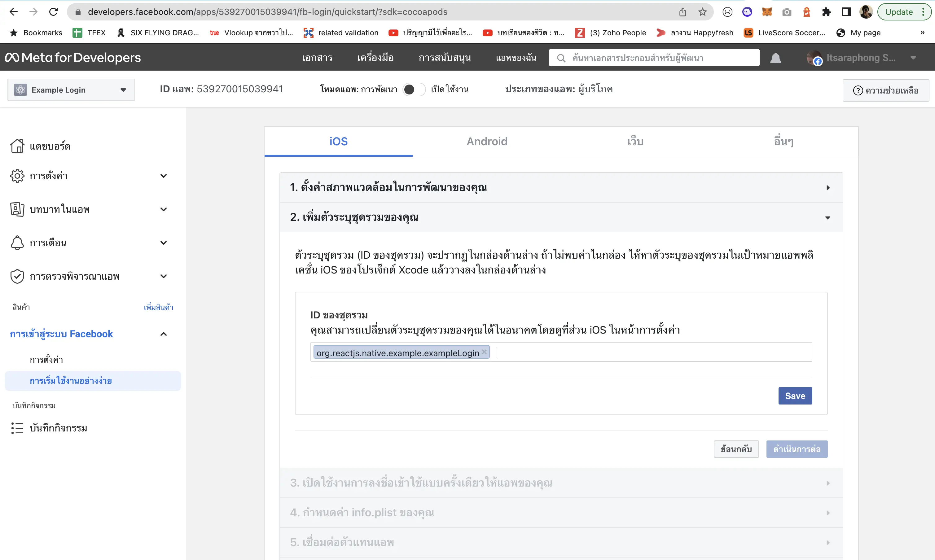Click the settings gear icon in sidebar
This screenshot has width=935, height=560.
17,176
